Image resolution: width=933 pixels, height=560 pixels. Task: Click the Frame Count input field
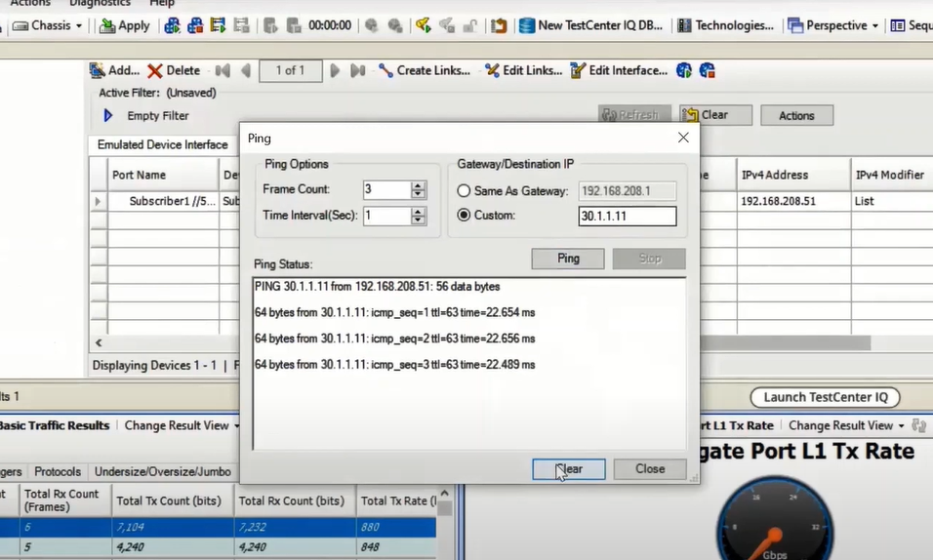pyautogui.click(x=386, y=189)
